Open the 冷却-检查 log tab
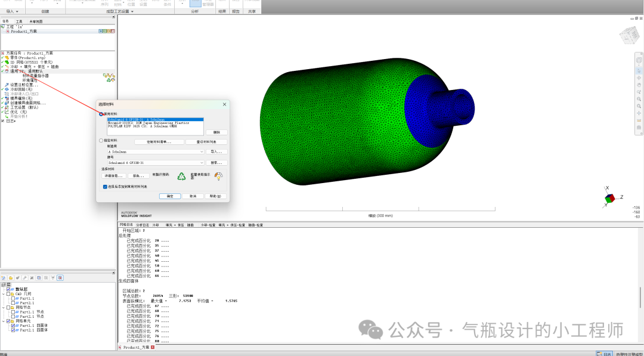 [x=208, y=225]
